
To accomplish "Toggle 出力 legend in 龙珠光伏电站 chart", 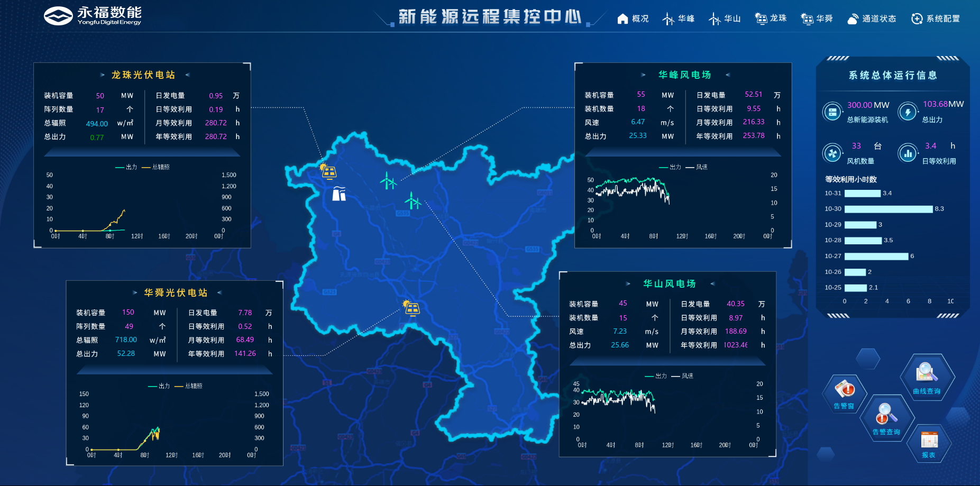I will pos(126,167).
